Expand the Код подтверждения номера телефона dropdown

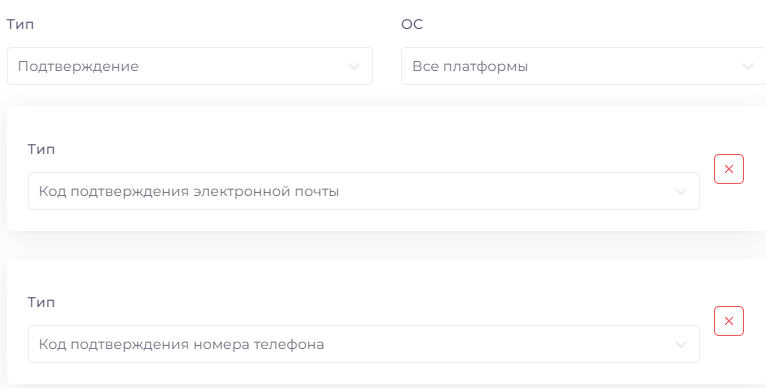(363, 344)
